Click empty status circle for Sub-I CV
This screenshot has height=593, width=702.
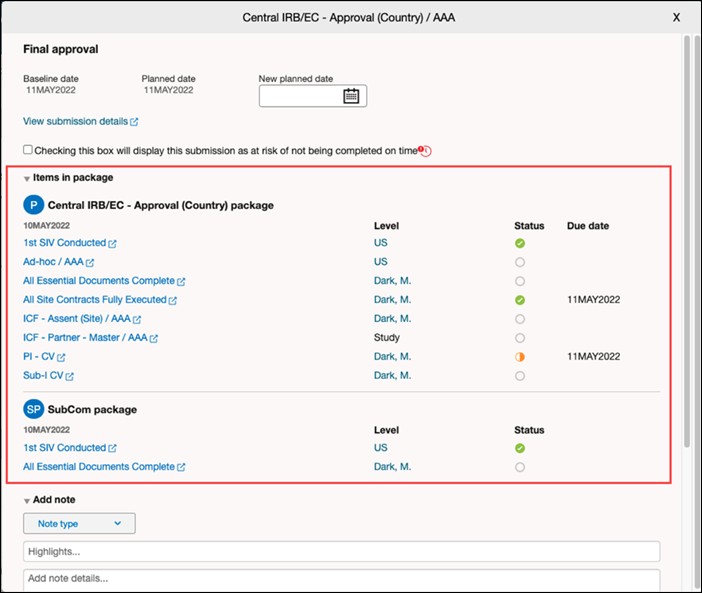click(x=520, y=375)
